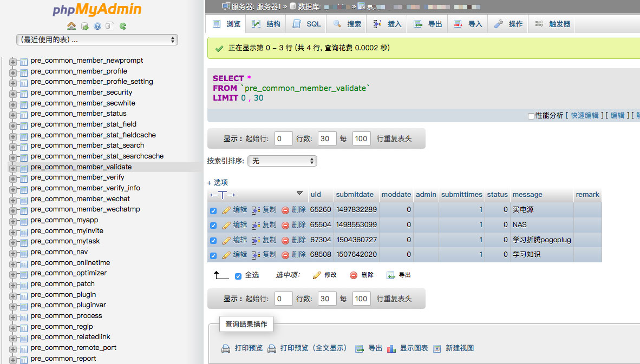The width and height of the screenshot is (640, 364).
Task: Click the ←T→ full texts toggle icon
Action: coord(223,195)
